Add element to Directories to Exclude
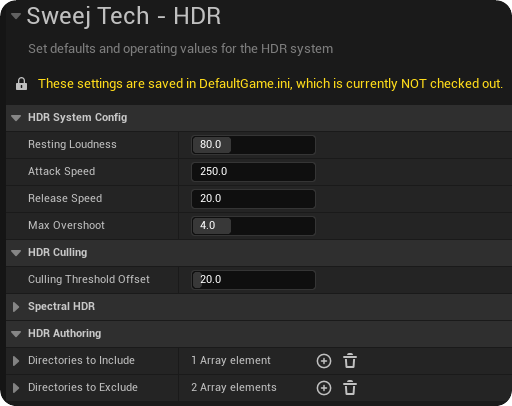 324,388
